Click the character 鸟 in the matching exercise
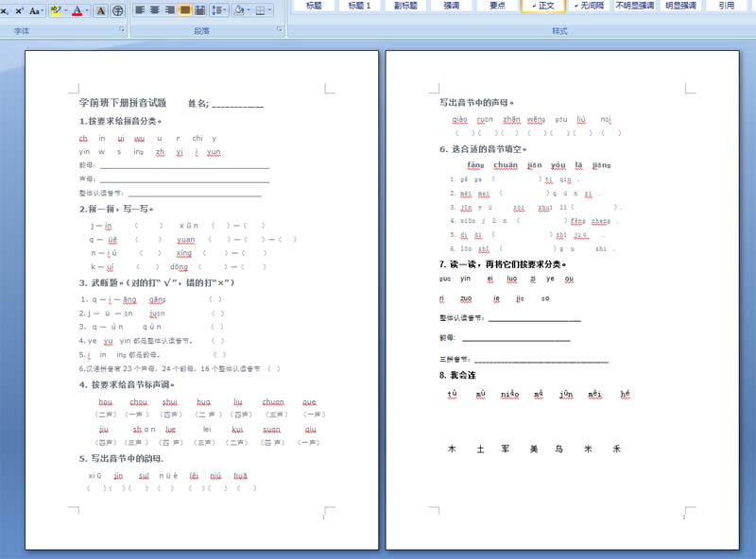 558,449
